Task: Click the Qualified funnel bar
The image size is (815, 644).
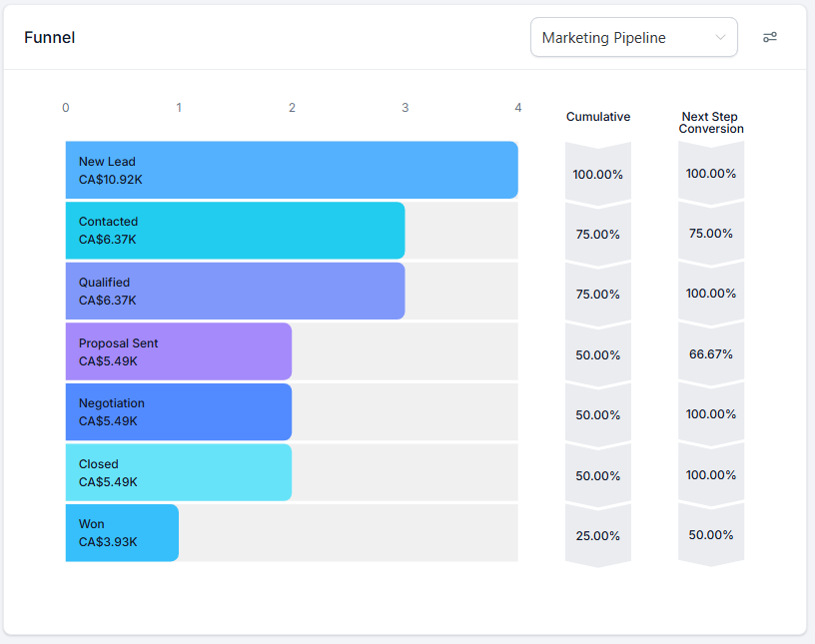Action: point(235,292)
